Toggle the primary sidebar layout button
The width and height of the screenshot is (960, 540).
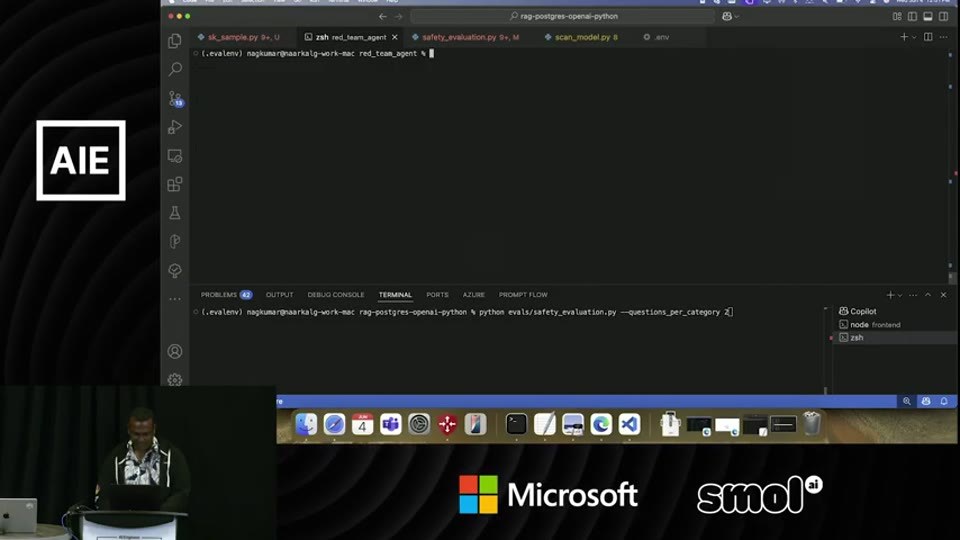(913, 17)
